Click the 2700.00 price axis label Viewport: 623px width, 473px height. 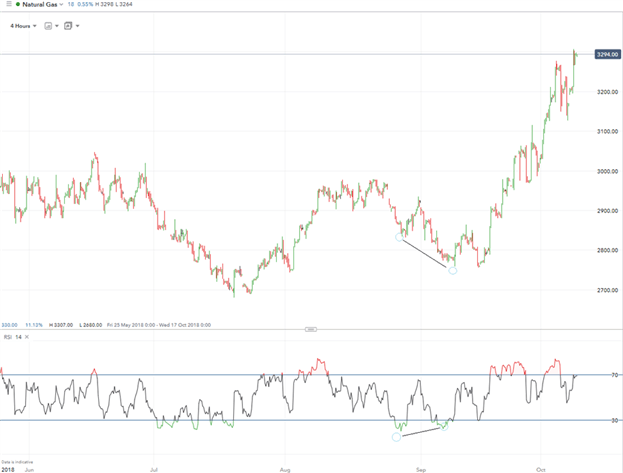coord(608,290)
